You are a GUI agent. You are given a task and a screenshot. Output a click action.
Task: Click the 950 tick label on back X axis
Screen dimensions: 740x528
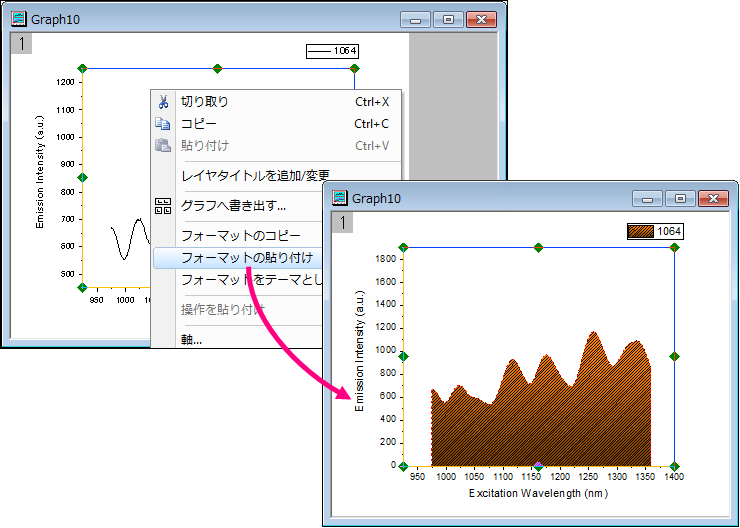pyautogui.click(x=96, y=300)
